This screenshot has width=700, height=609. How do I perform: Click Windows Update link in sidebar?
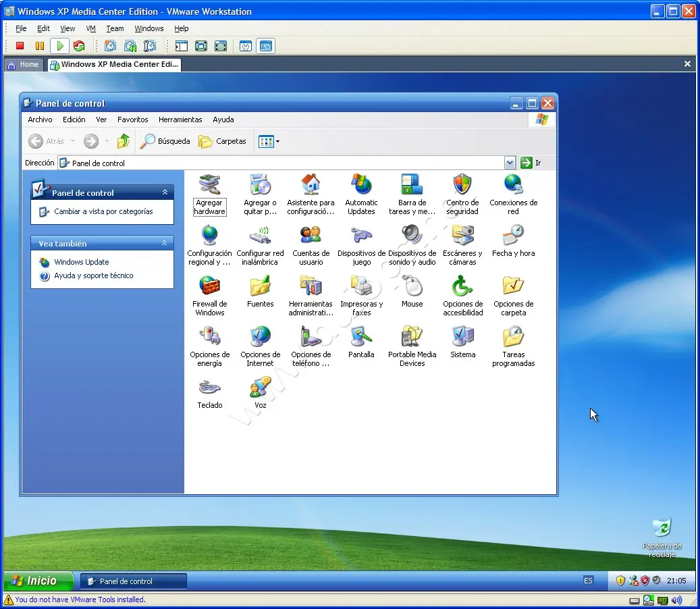coord(81,262)
